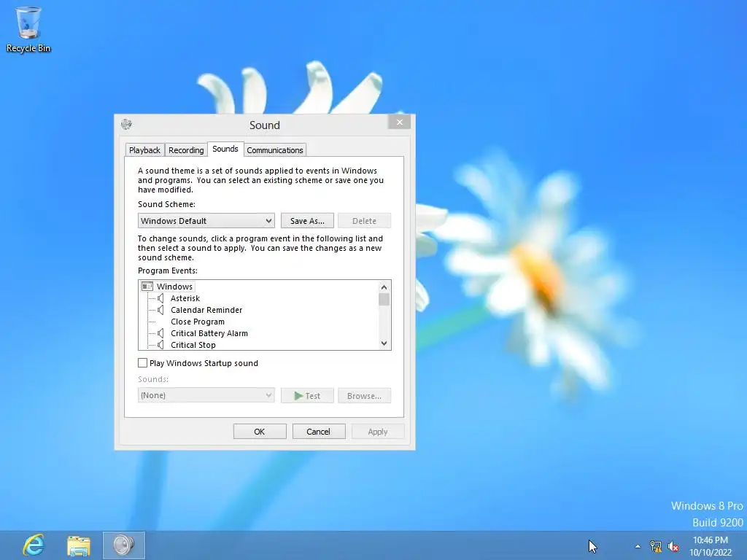This screenshot has height=560, width=747.
Task: Click the Browse... button
Action: pyautogui.click(x=365, y=396)
